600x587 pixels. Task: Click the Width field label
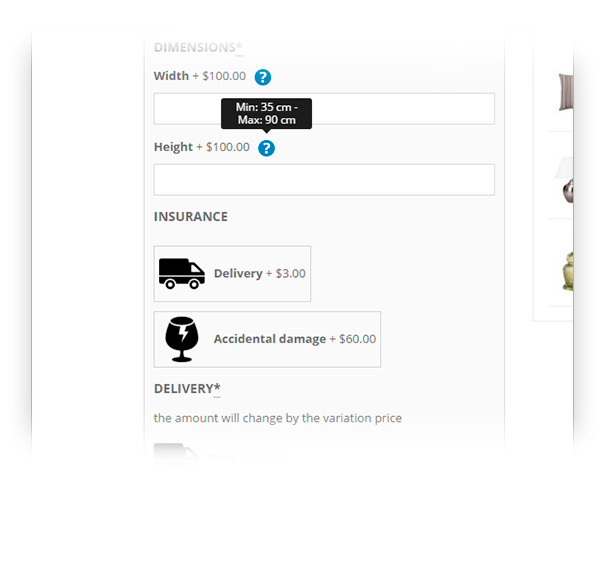(171, 76)
